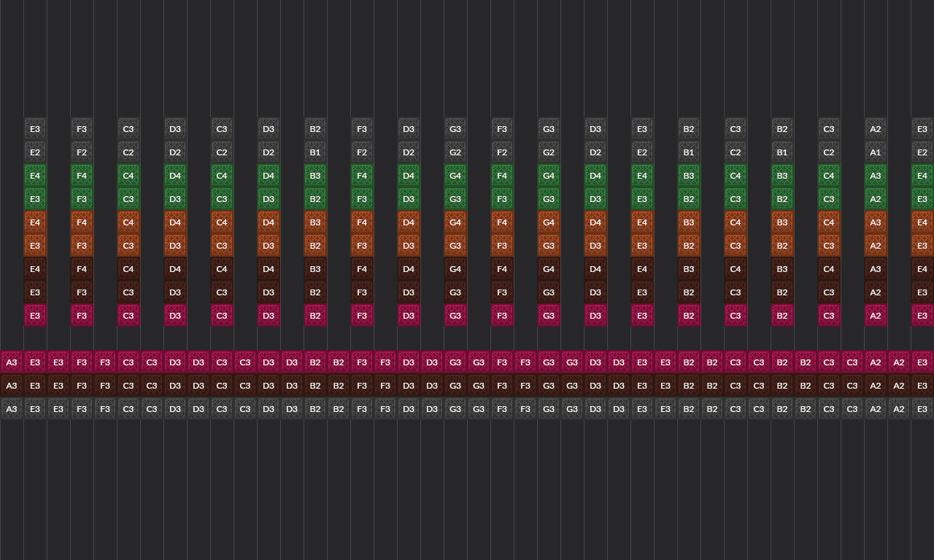
Task: Select the leftmost gray D2 note
Action: 175,152
